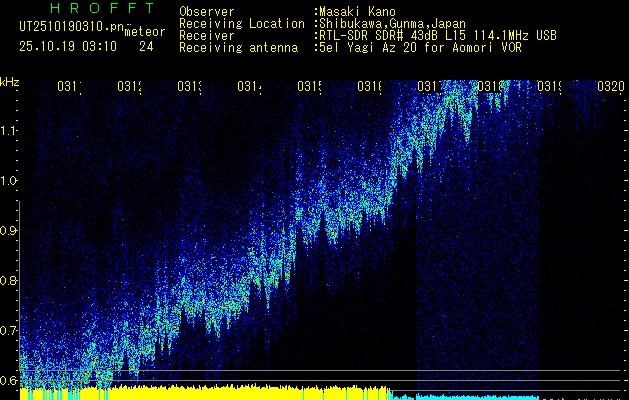Image resolution: width=629 pixels, height=400 pixels.
Task: Select the 0319 time marker
Action: pyautogui.click(x=550, y=87)
